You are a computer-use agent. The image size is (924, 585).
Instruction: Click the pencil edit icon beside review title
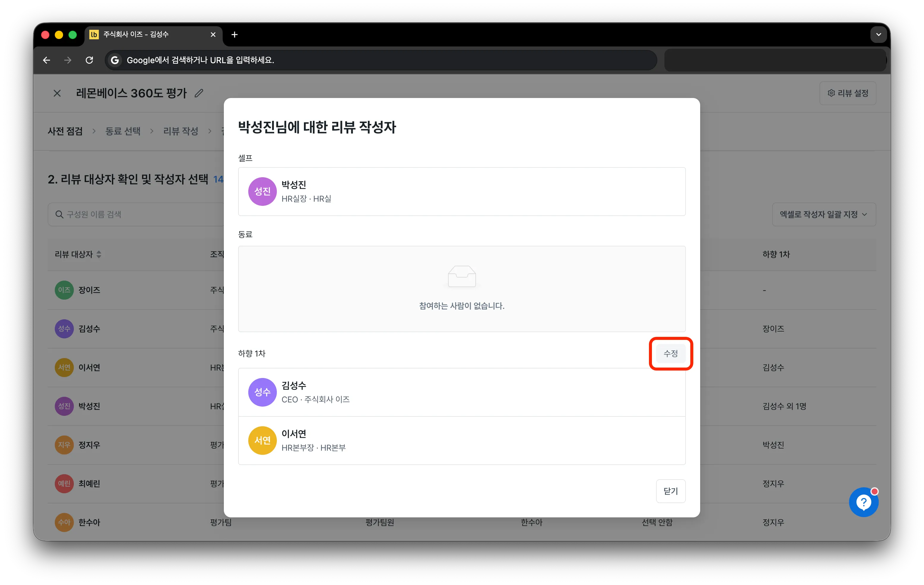[199, 93]
